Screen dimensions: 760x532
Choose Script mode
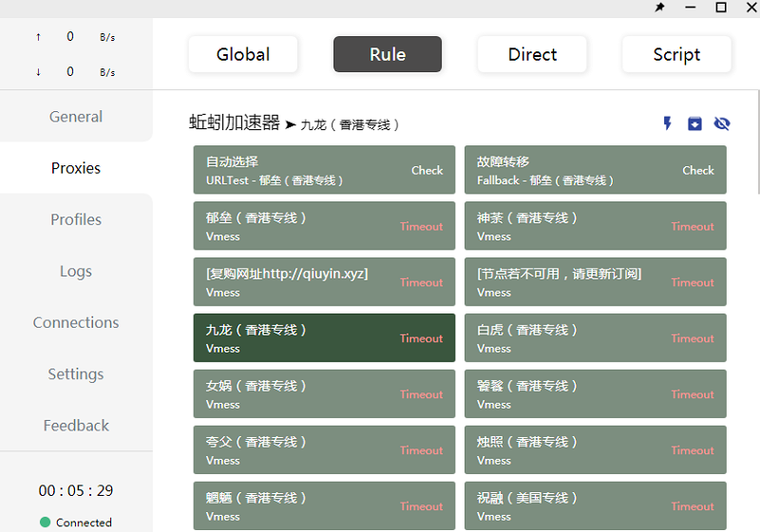[x=676, y=54]
